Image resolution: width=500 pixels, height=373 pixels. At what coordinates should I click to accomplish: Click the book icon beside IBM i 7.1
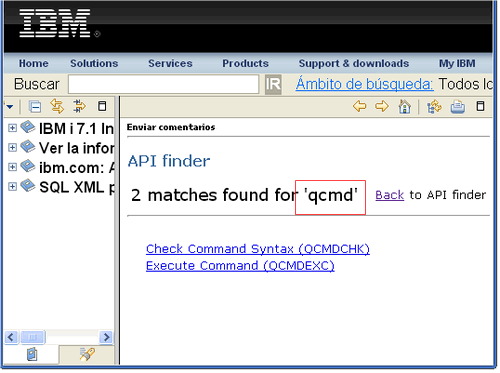28,127
